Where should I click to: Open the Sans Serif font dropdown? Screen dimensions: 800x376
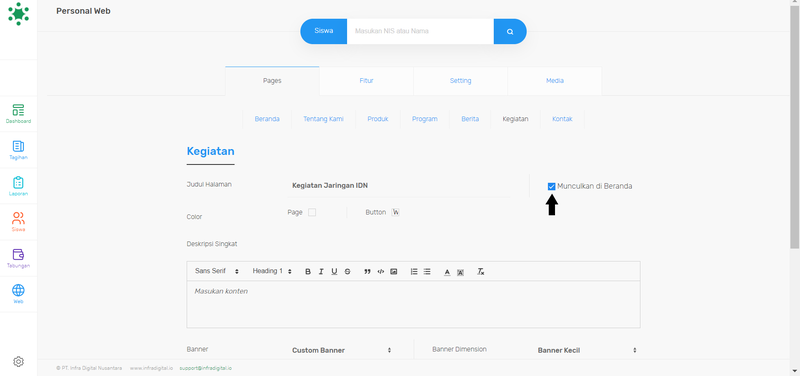coord(217,271)
